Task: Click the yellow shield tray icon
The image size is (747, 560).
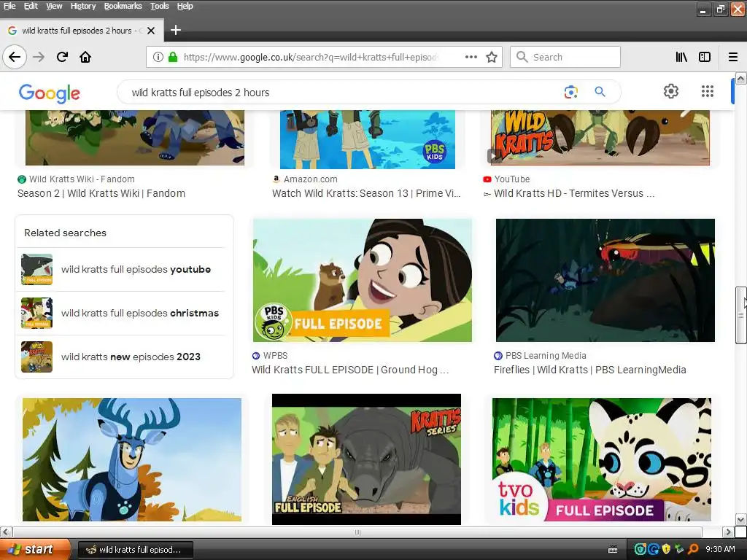Action: pos(666,550)
